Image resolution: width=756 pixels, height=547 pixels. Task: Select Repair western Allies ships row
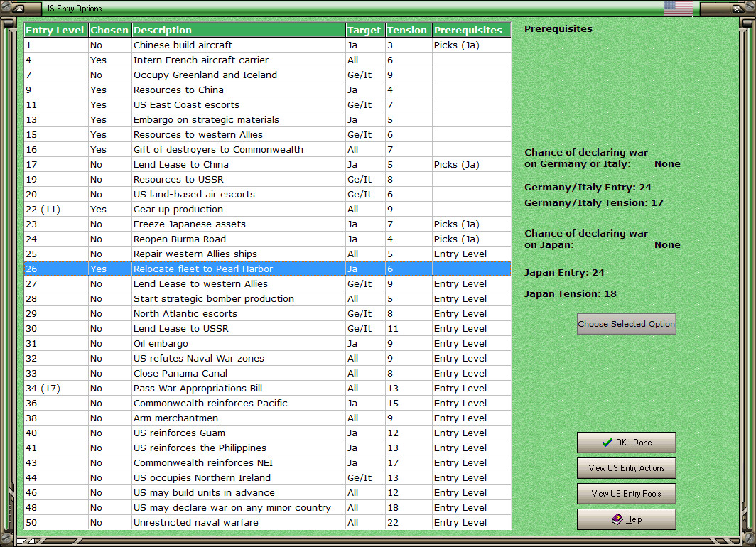click(268, 254)
